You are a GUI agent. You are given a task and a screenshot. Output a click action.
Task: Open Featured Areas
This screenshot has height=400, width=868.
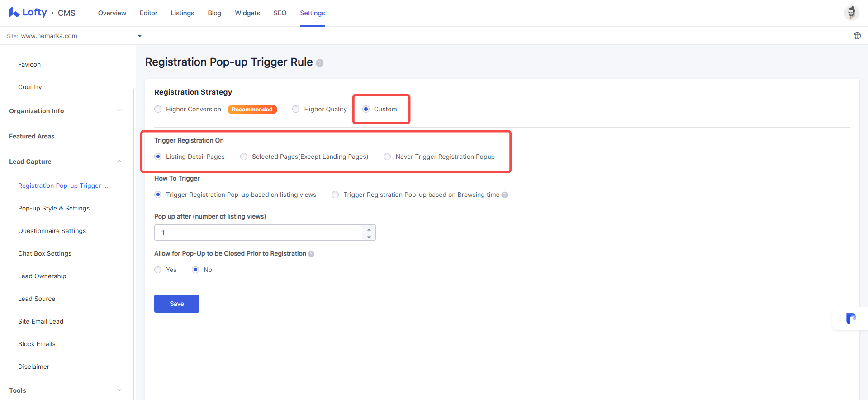pyautogui.click(x=32, y=136)
